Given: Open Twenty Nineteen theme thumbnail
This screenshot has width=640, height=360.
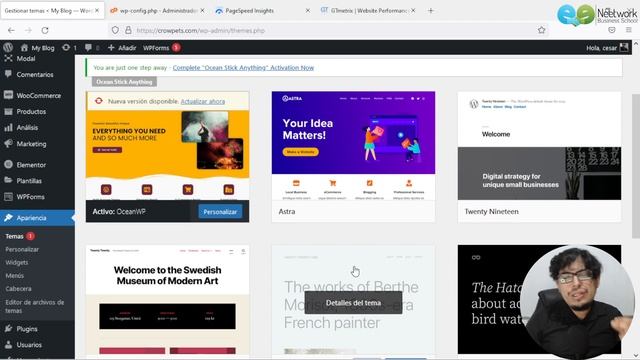Looking at the screenshot, I should pyautogui.click(x=540, y=146).
